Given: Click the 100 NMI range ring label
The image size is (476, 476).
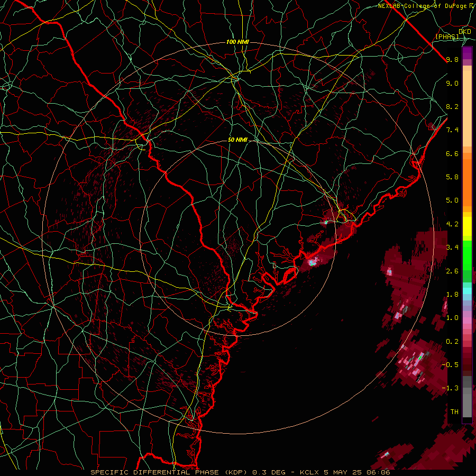Looking at the screenshot, I should point(237,42).
